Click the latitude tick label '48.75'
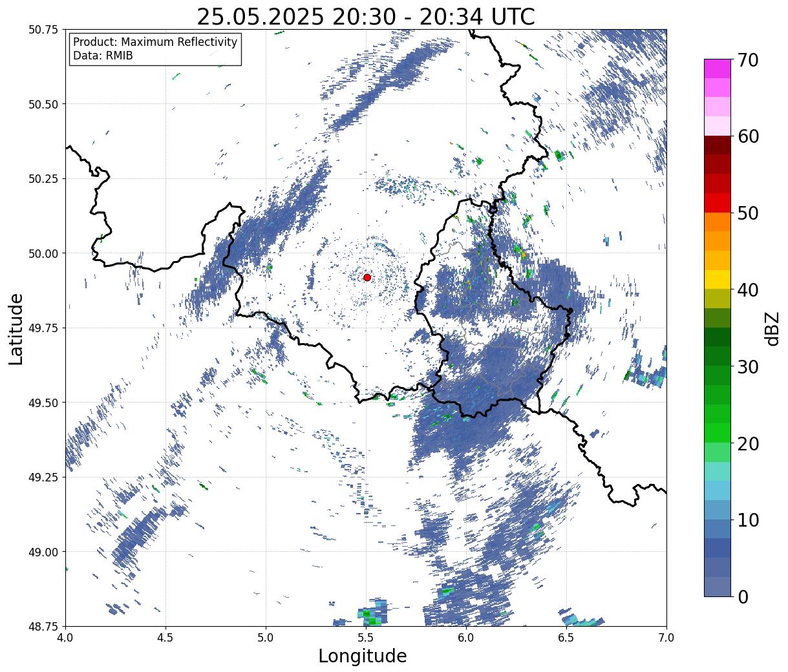Viewport: 788px width, 672px height. 43,626
